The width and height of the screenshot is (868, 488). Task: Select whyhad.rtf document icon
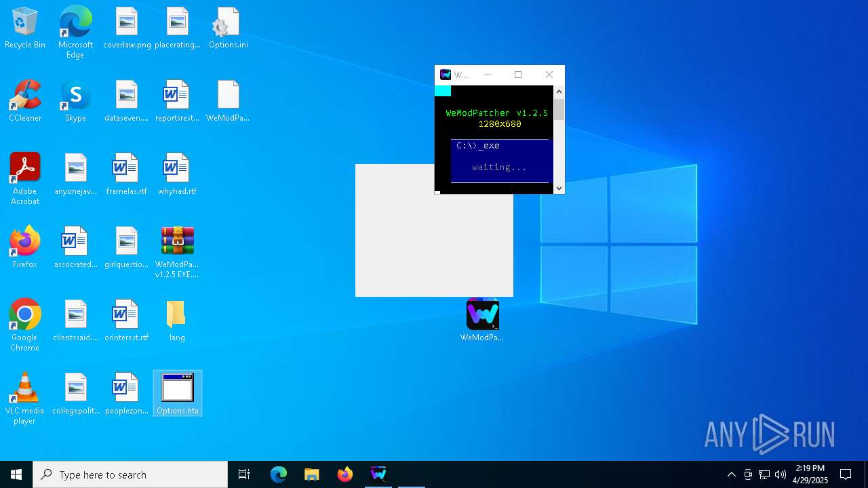click(x=177, y=174)
